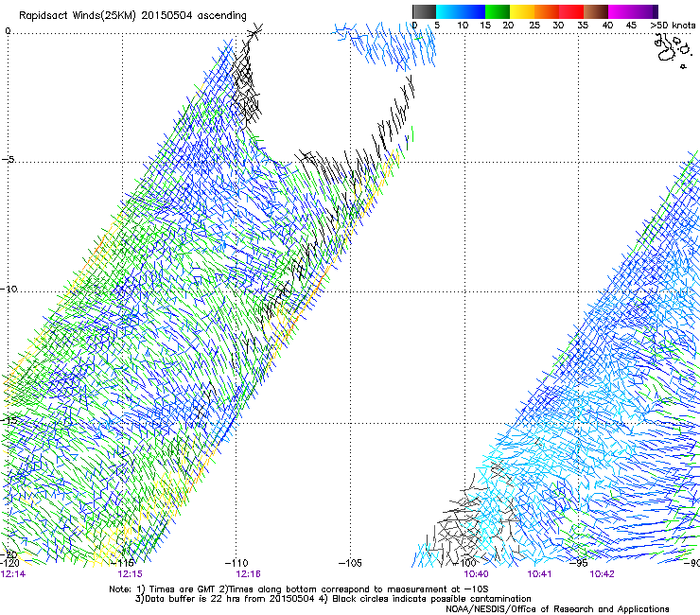
Task: Click the legend scale value '15'
Action: (x=485, y=25)
